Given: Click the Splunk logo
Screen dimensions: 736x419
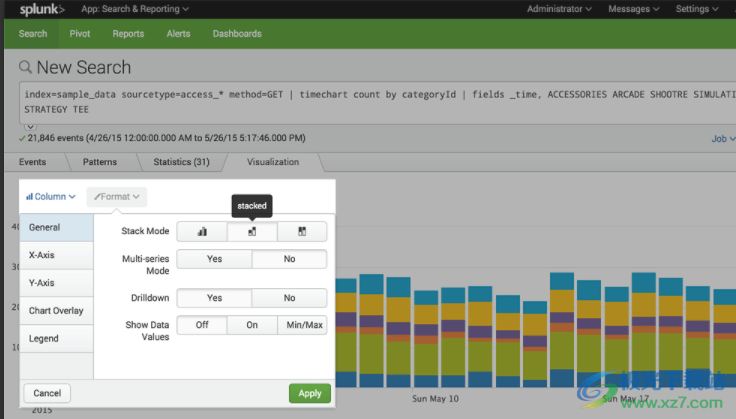Looking at the screenshot, I should tap(42, 9).
